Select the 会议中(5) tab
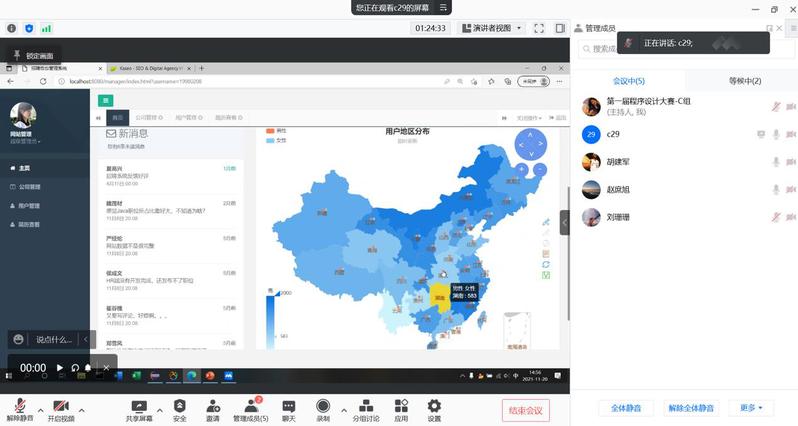Viewport: 798px width, 426px height. click(x=628, y=81)
